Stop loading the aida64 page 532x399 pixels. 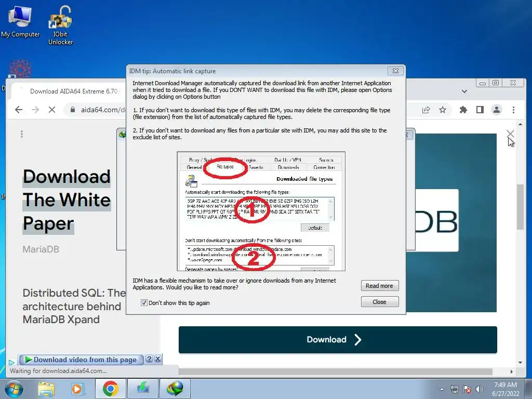52,110
